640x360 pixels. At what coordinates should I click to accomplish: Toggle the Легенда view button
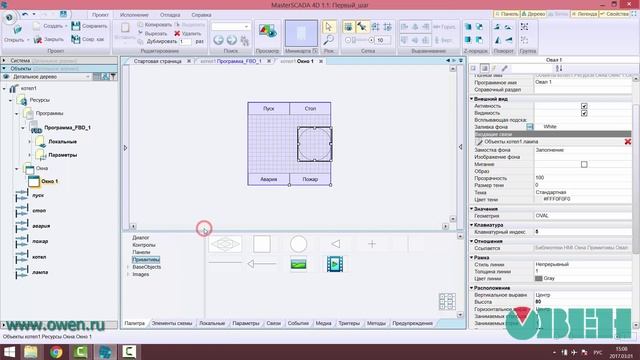[584, 14]
